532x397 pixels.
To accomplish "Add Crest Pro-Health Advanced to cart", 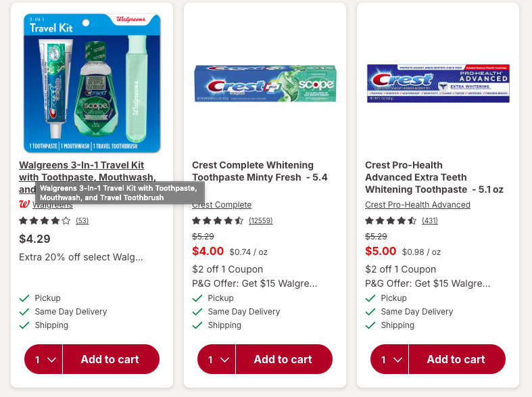I will 456,359.
